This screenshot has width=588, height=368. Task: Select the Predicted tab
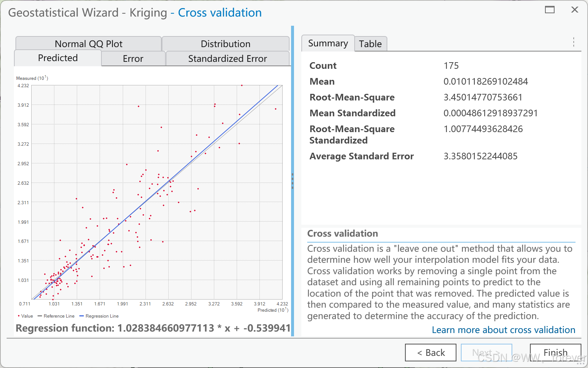pyautogui.click(x=58, y=58)
